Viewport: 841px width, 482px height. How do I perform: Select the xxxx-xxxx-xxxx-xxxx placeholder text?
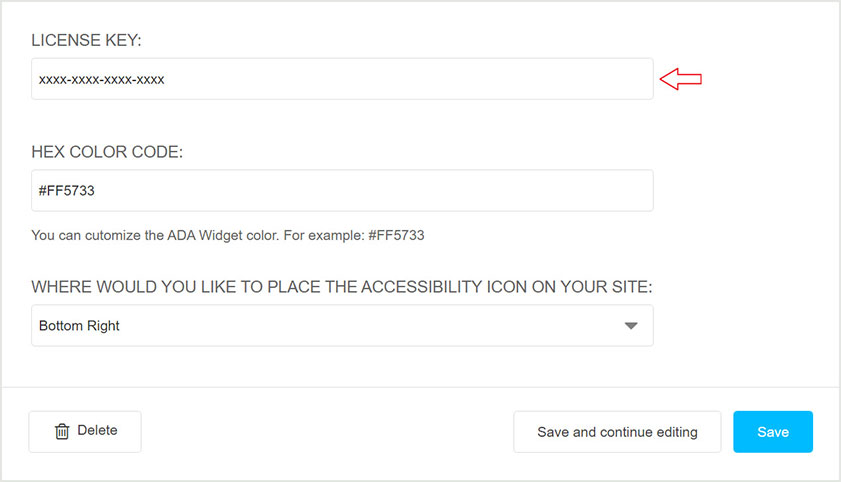point(101,79)
